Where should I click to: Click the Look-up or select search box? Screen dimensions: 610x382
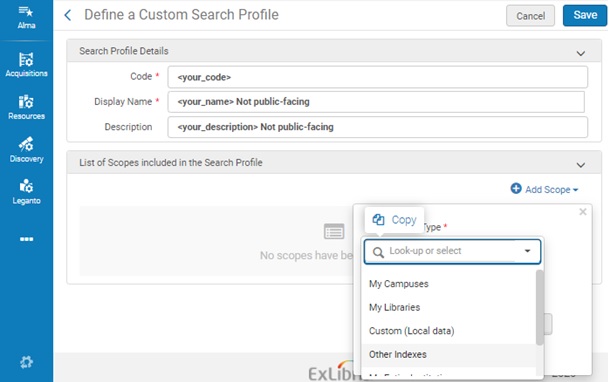452,251
